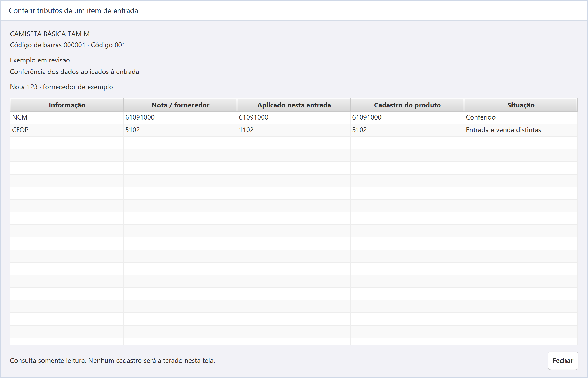Click the Código de barras 000001 line
The image size is (588, 378).
click(x=68, y=45)
